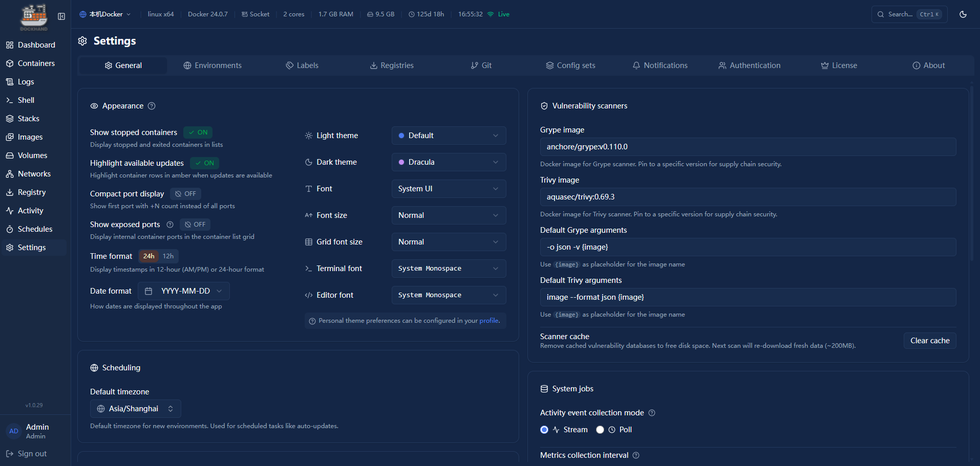The width and height of the screenshot is (980, 466).
Task: Enable Compact port display toggle
Action: (x=186, y=194)
